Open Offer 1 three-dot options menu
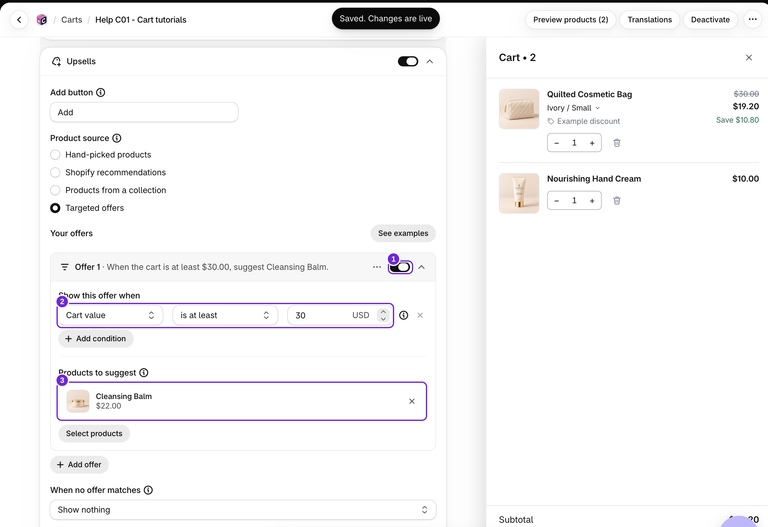 tap(377, 267)
